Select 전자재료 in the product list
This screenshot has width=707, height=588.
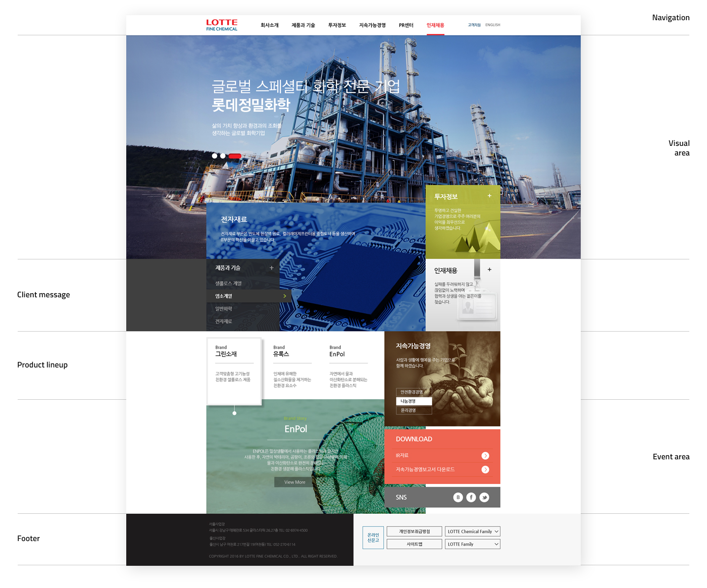coord(224,322)
